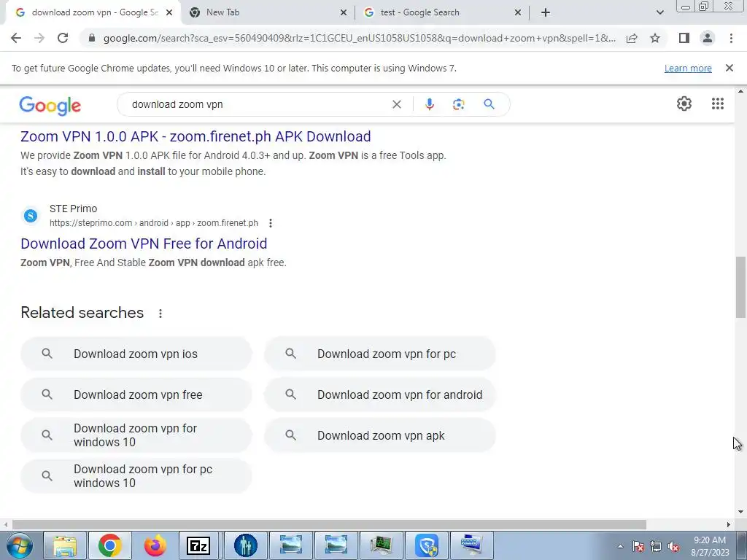Search by image with Google Lens
The height and width of the screenshot is (560, 747).
tap(458, 104)
